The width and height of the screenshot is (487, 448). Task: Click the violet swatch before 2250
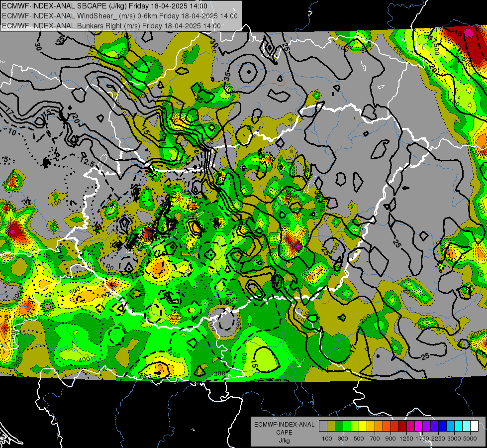[x=434, y=426]
